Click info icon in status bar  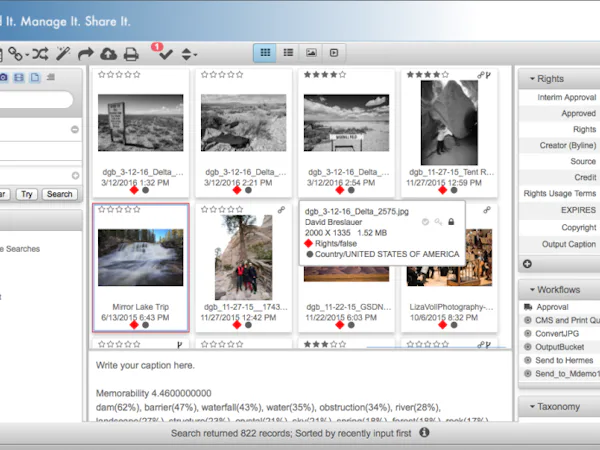pyautogui.click(x=424, y=432)
